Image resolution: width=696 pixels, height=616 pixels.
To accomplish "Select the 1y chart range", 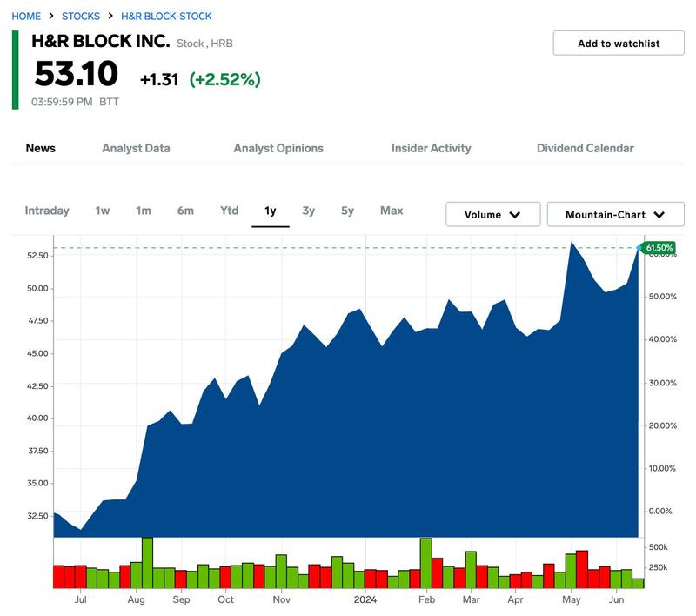I will [271, 211].
